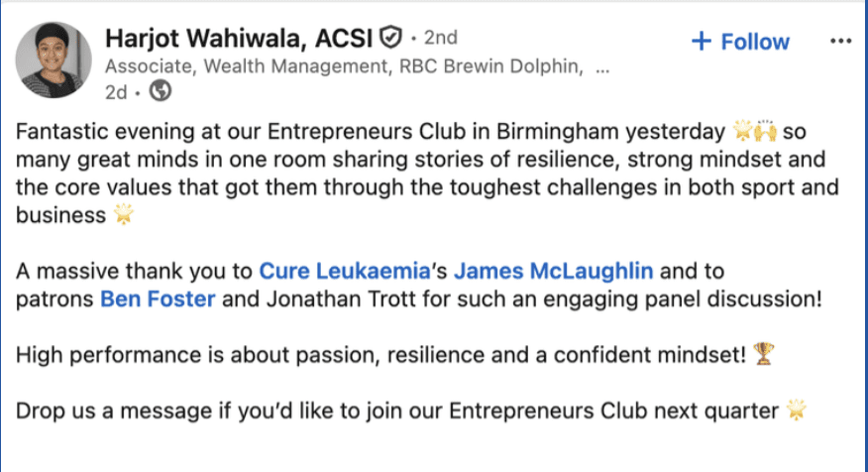Open Ben Foster's profile link
Viewport: 868px width, 472px height.
pyautogui.click(x=158, y=298)
